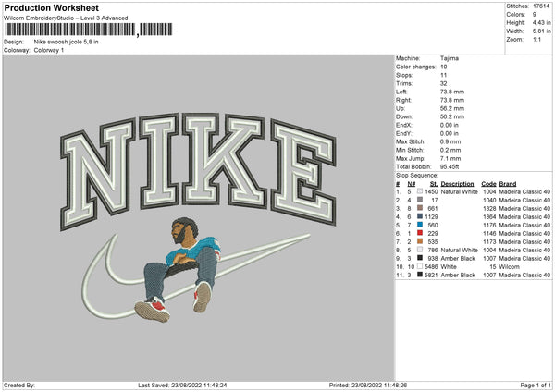Viewport: 555px width, 392px height.
Task: Click the Max Stitch value 6.9 mm
Action: [x=450, y=141]
